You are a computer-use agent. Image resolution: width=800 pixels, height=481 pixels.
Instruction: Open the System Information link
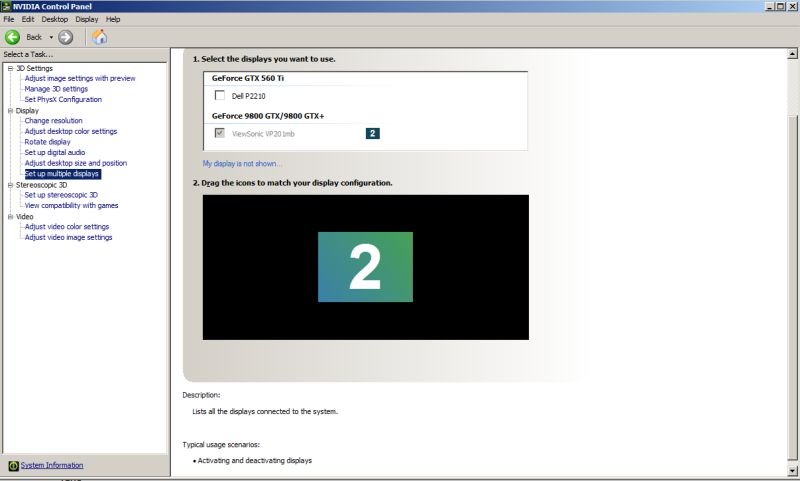[52, 466]
